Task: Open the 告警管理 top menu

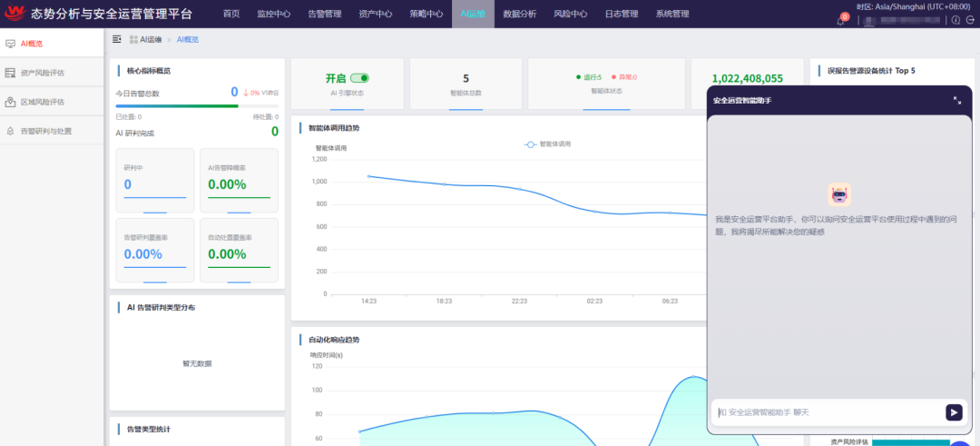Action: [x=325, y=14]
